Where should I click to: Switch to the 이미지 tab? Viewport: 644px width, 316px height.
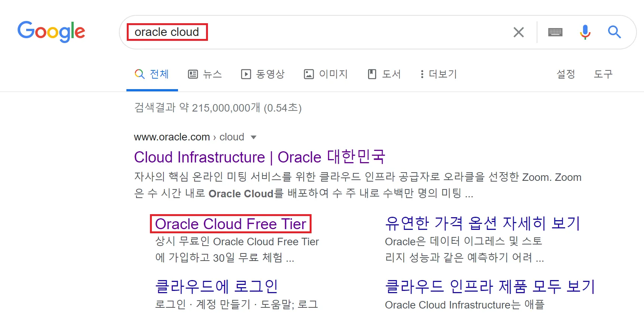[x=326, y=74]
